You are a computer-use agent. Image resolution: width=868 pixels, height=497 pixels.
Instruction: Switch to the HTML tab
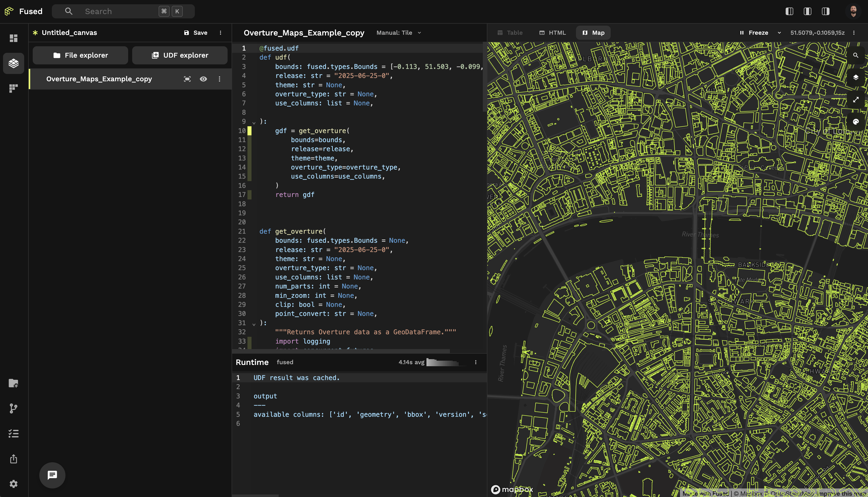click(552, 32)
